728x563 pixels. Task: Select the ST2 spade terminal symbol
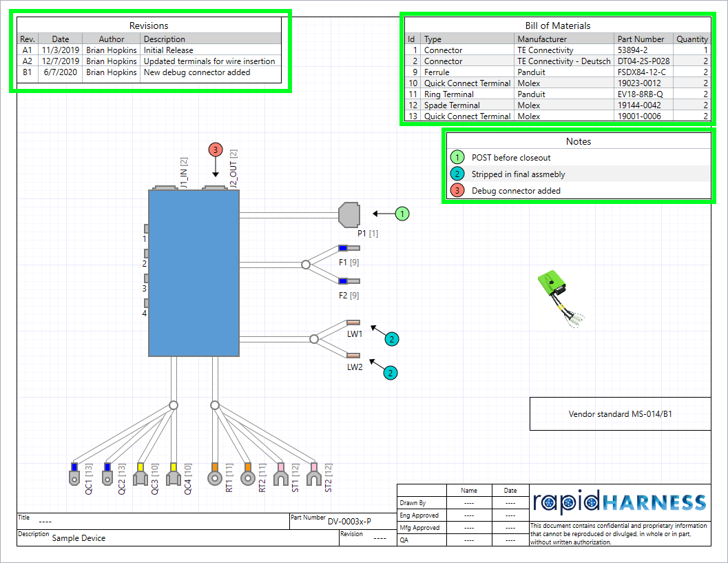[314, 474]
